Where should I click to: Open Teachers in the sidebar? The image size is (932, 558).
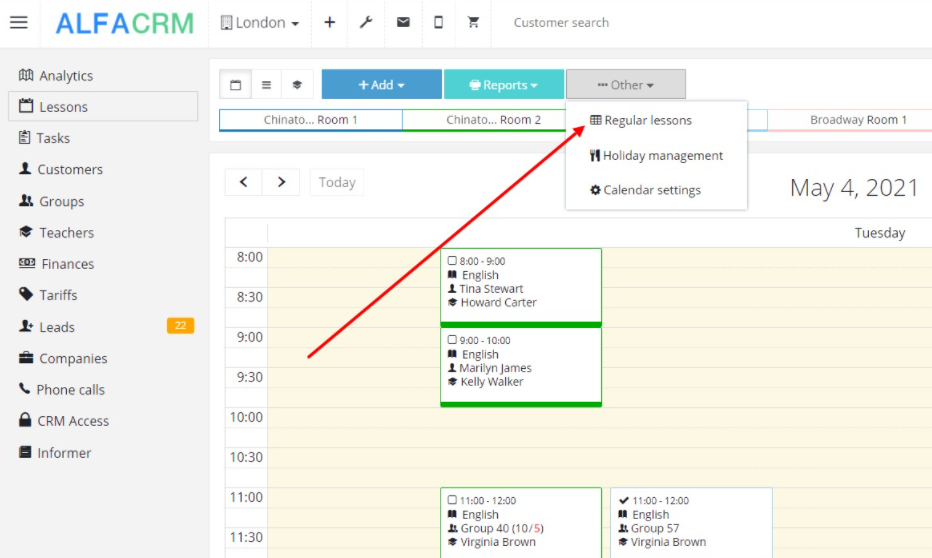coord(56,232)
